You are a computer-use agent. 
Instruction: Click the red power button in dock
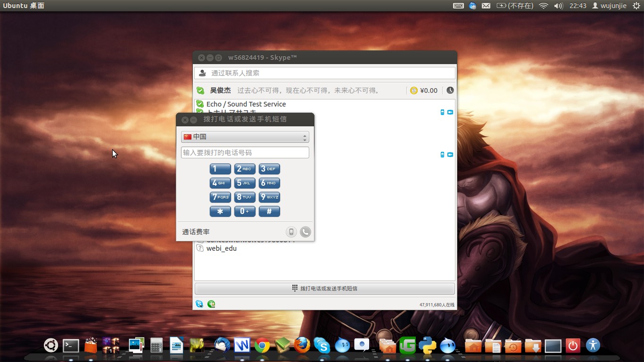tap(573, 346)
